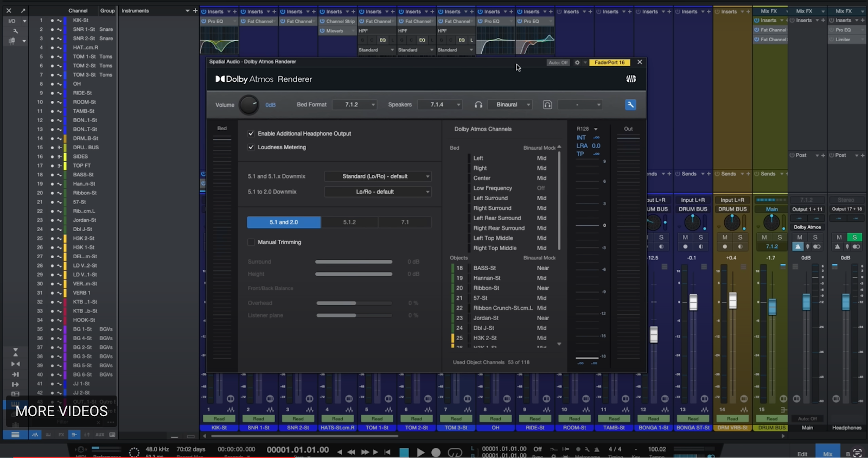Toggle FX channels filter in console bar

61,435
